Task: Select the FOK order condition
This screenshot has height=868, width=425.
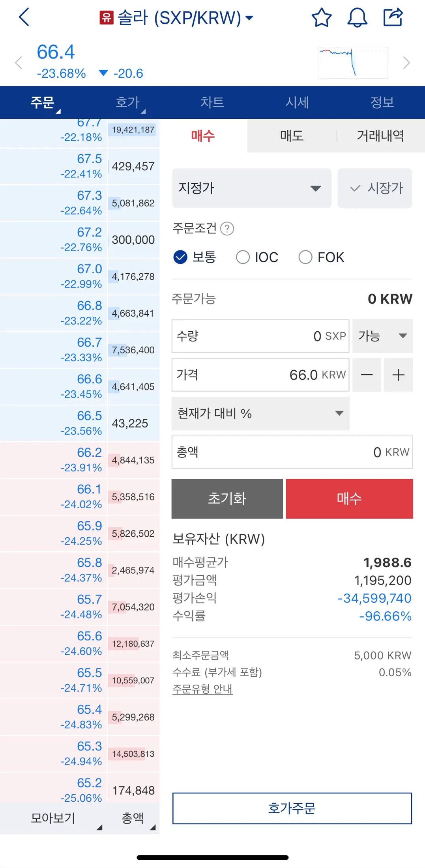Action: tap(305, 257)
